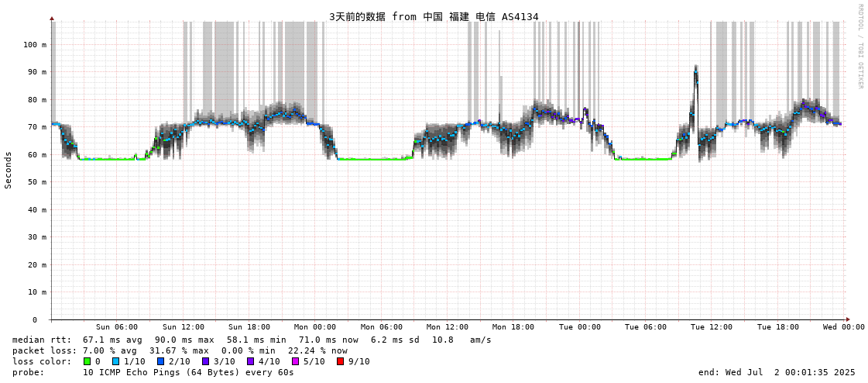This screenshot has width=868, height=383.
Task: Click the "Seconds" y-axis label
Action: (x=9, y=170)
